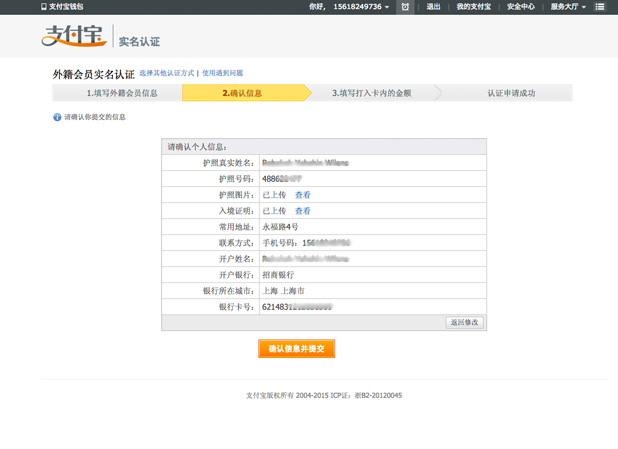The height and width of the screenshot is (449, 618).
Task: Open the list menu icon at top right
Action: [x=600, y=7]
